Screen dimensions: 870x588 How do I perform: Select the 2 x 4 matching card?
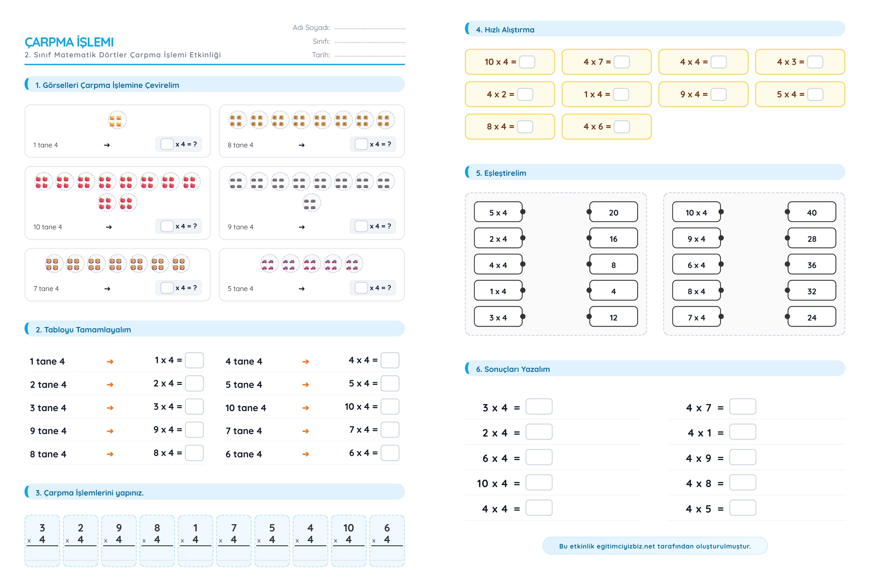pyautogui.click(x=498, y=239)
